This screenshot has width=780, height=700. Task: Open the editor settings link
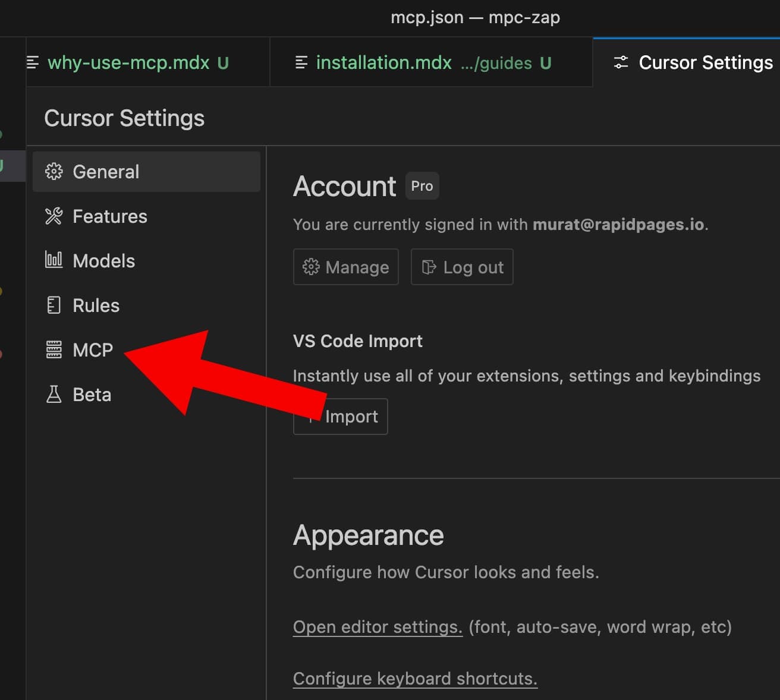pyautogui.click(x=378, y=627)
